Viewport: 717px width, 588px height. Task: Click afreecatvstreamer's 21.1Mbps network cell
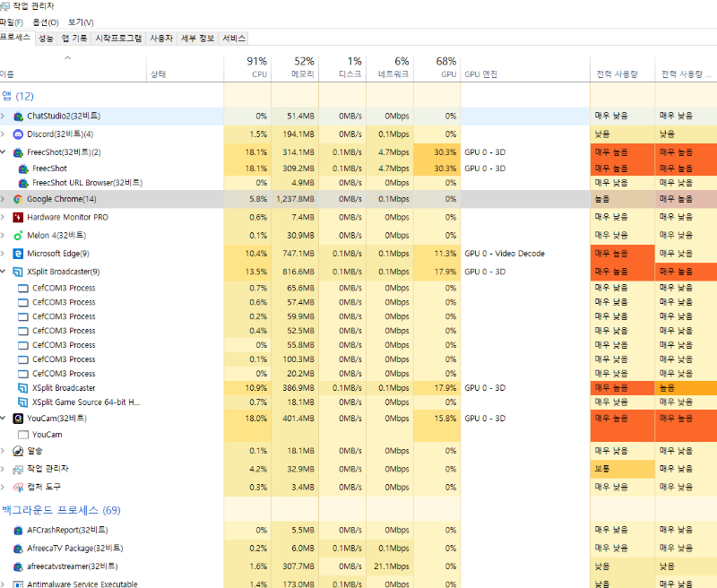[x=390, y=566]
